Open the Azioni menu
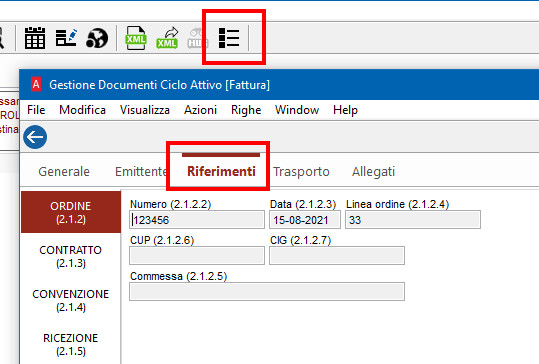Viewport: 539px width, 364px height. click(200, 110)
